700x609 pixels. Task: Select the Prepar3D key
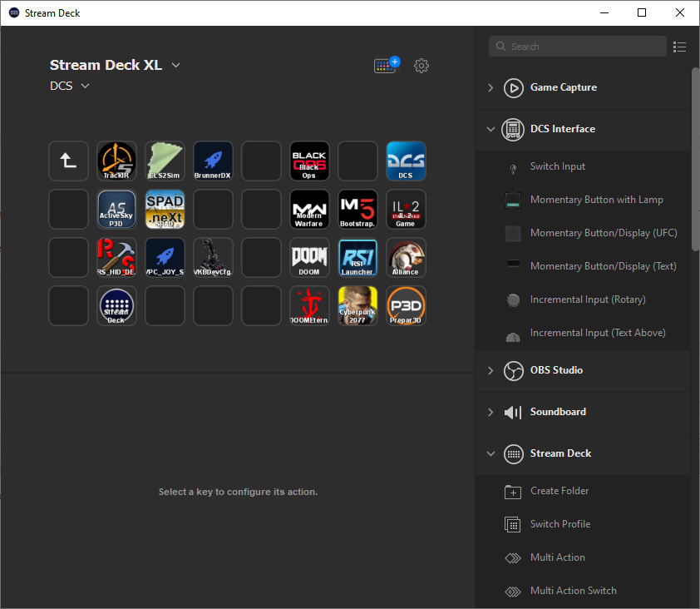[x=406, y=305]
